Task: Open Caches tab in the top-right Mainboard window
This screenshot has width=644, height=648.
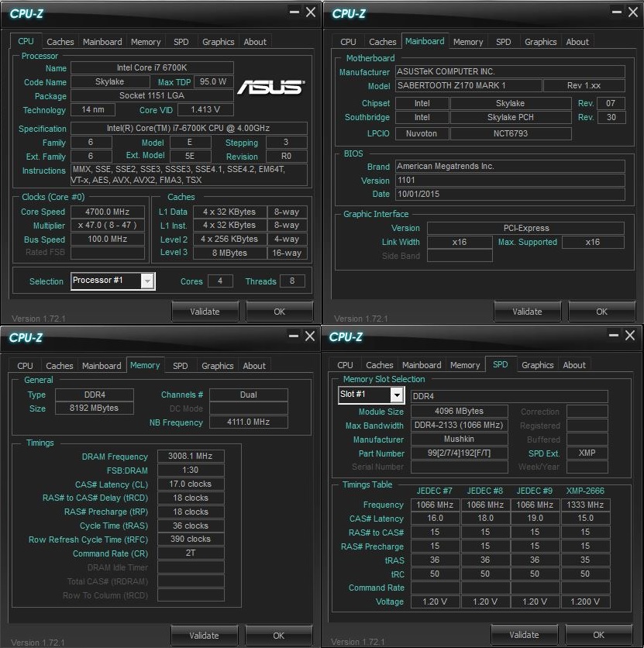Action: [x=383, y=42]
